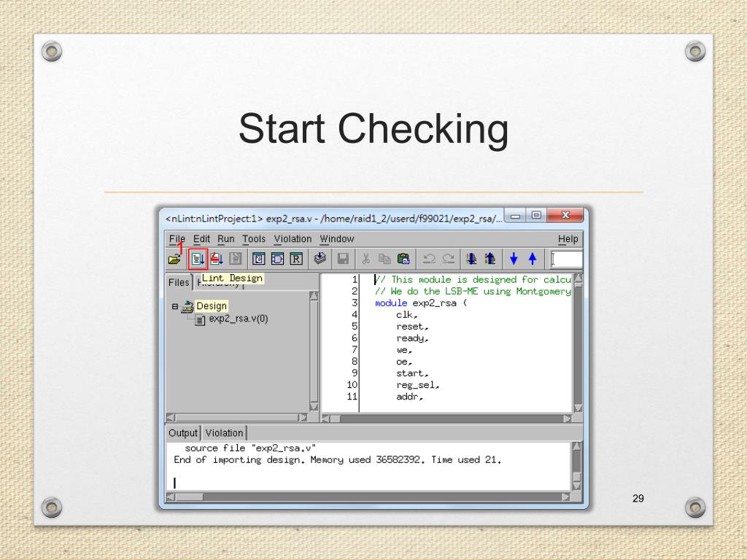Click the blue up arrow icon
747x560 pixels.
click(533, 259)
